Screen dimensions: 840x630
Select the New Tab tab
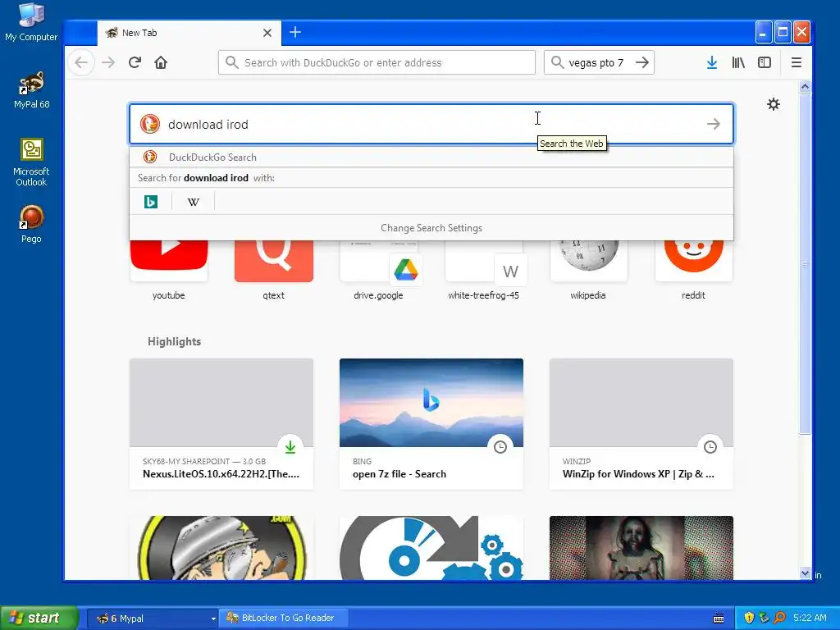pos(189,33)
